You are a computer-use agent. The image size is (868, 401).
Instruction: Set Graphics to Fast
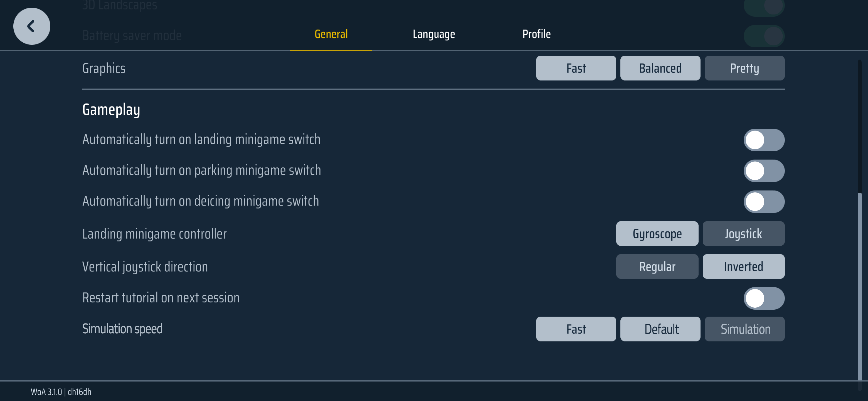[x=576, y=68]
